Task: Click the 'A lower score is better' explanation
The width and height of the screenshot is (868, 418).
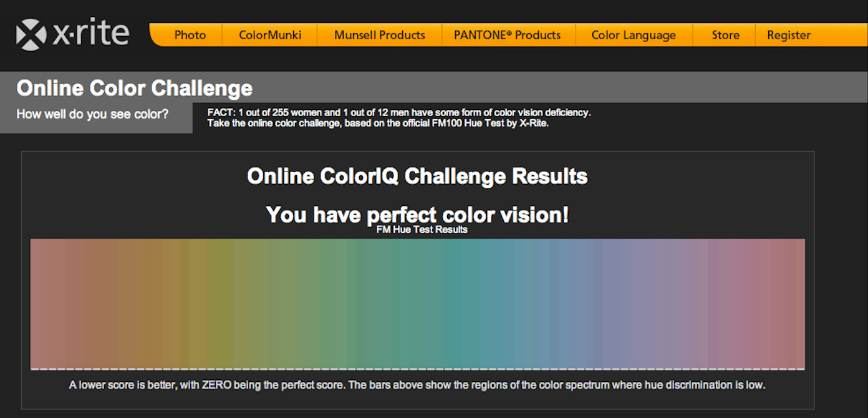Action: pos(417,385)
